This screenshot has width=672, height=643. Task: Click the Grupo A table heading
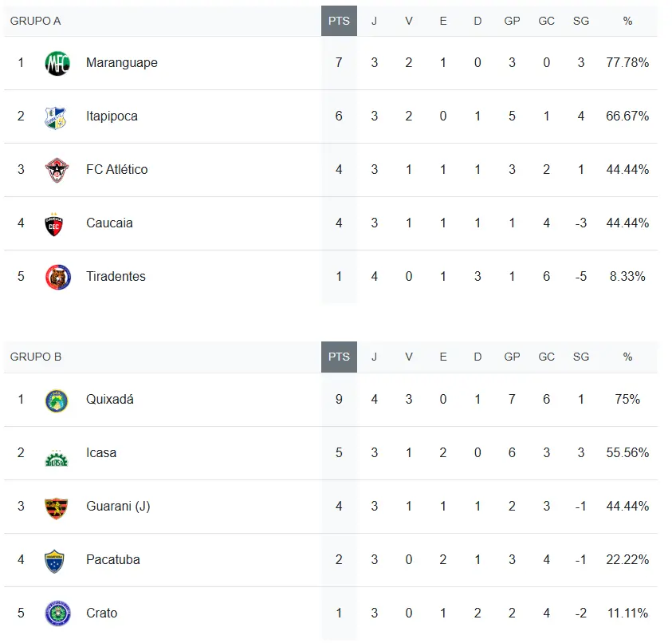35,21
